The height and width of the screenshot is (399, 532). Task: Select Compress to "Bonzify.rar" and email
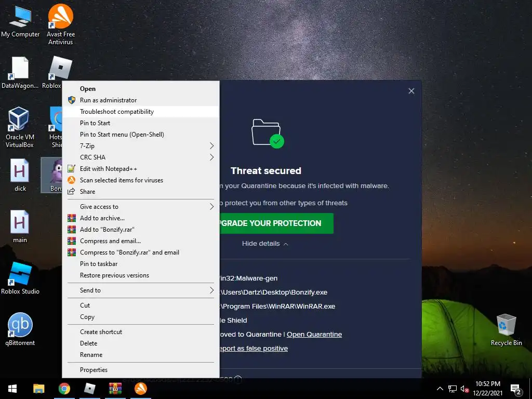(141, 252)
